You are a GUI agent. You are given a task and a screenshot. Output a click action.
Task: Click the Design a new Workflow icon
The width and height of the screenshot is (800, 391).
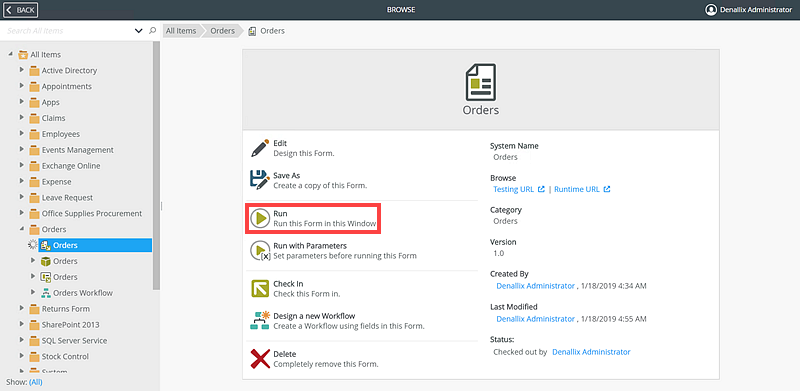(260, 320)
